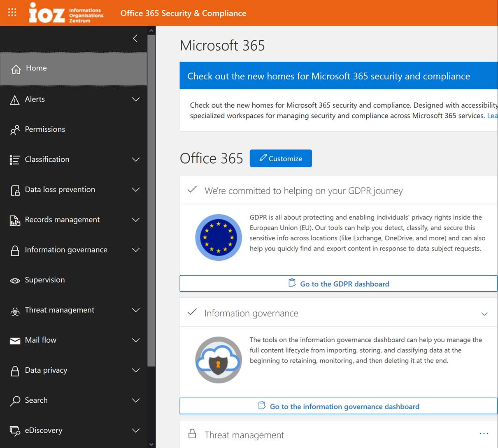
Task: Collapse the Information governance card chevron
Action: pos(484,314)
